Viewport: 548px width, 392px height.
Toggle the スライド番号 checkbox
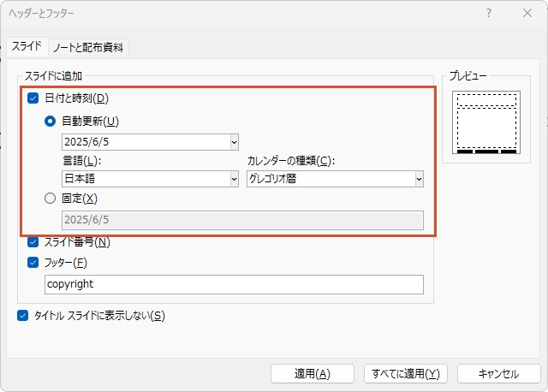[33, 241]
